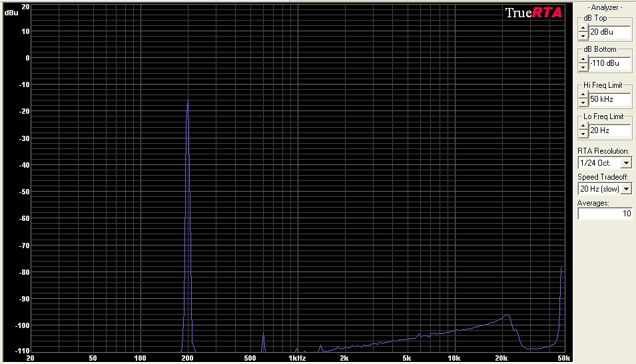The width and height of the screenshot is (636, 364).
Task: Raise the Hi Freq Limit with the up arrow
Action: tap(583, 95)
